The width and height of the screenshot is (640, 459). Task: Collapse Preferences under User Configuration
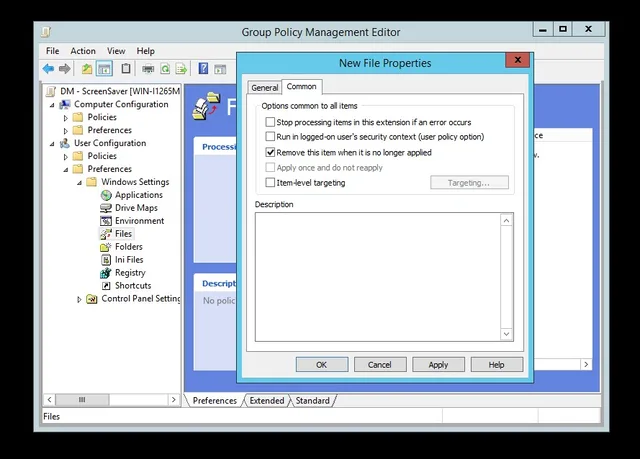pyautogui.click(x=66, y=170)
